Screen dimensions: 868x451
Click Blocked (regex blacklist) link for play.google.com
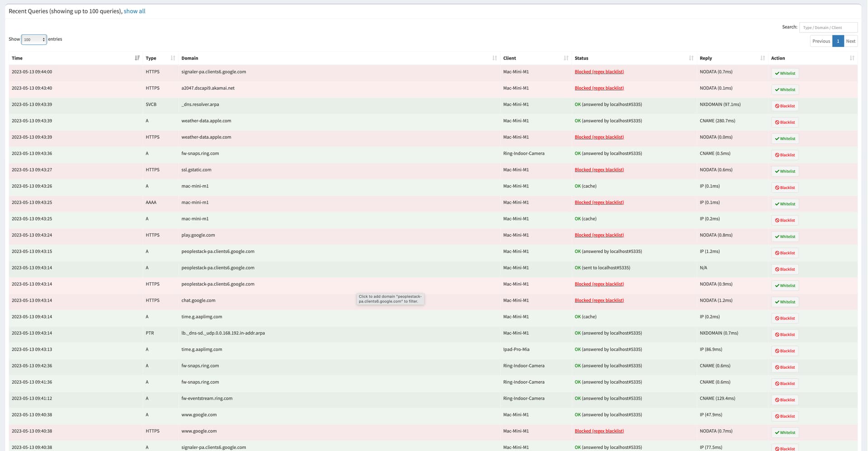tap(599, 235)
